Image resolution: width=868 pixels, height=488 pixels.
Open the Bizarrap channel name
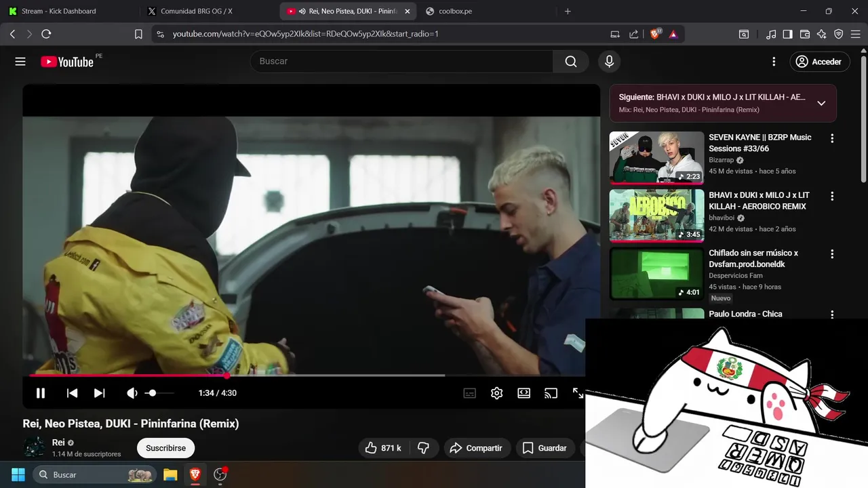point(722,160)
